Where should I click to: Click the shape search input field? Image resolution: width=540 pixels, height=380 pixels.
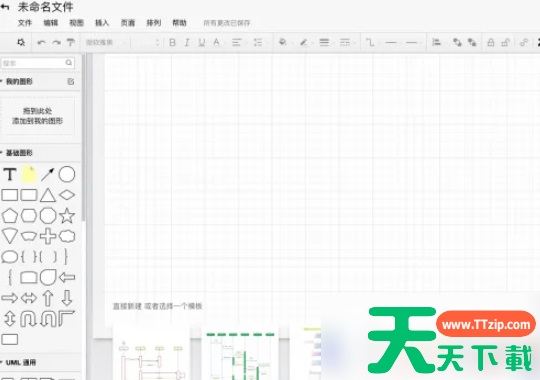[x=38, y=63]
